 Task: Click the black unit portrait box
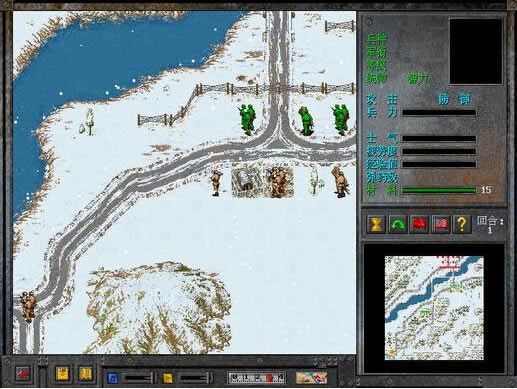(476, 51)
